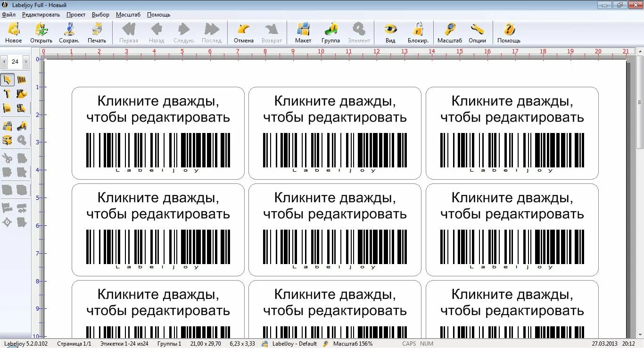Open the Файл menu
Image resolution: width=644 pixels, height=348 pixels.
[x=8, y=15]
